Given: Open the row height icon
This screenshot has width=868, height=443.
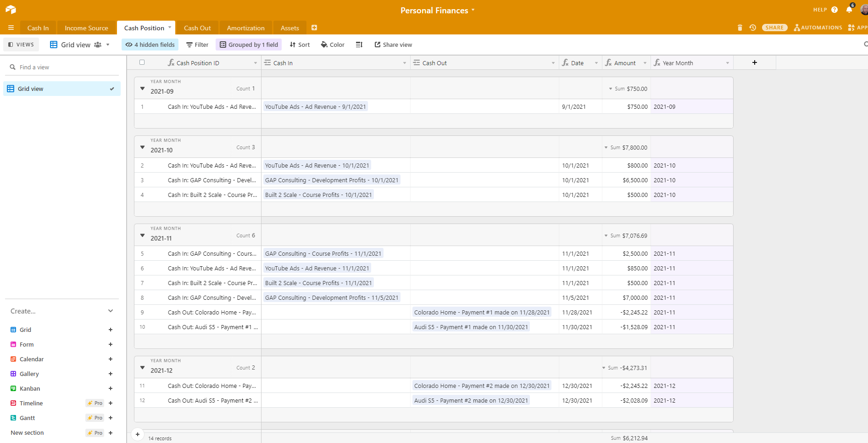Looking at the screenshot, I should (x=359, y=45).
